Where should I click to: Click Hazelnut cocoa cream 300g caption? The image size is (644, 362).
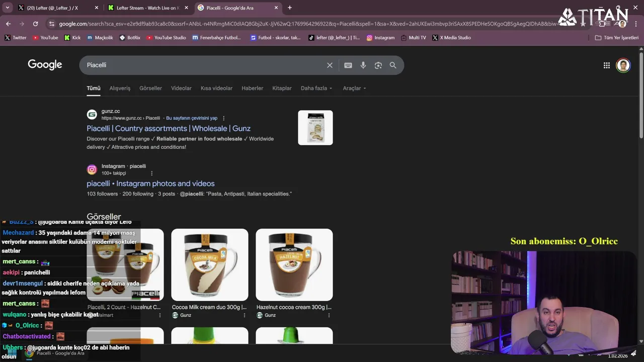point(294,307)
